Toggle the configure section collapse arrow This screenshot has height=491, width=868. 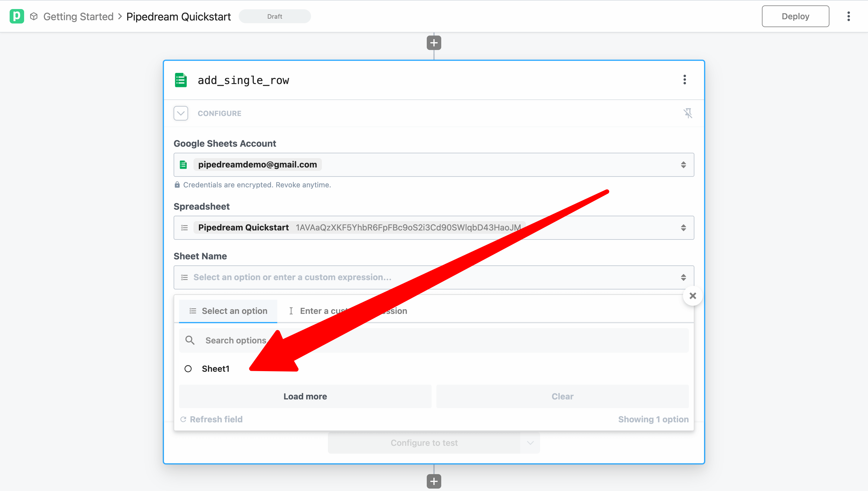tap(181, 113)
